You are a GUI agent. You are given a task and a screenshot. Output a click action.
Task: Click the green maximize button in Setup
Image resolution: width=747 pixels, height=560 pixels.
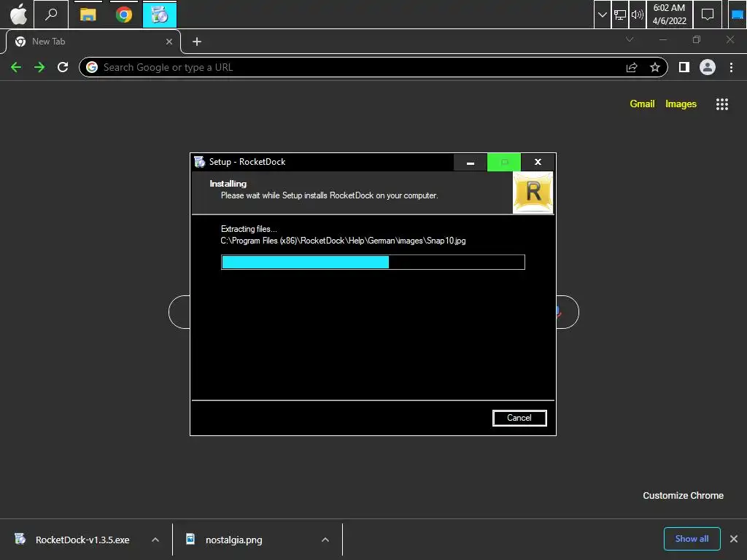pyautogui.click(x=504, y=162)
